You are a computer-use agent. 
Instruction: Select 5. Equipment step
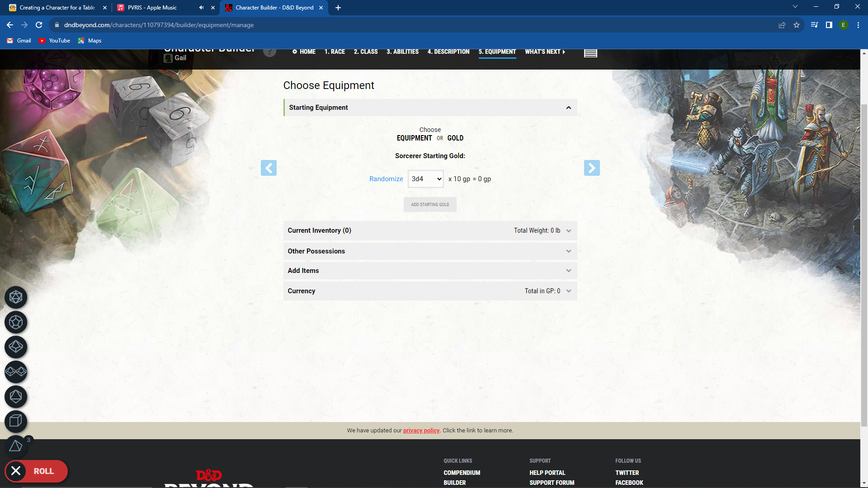click(x=497, y=52)
